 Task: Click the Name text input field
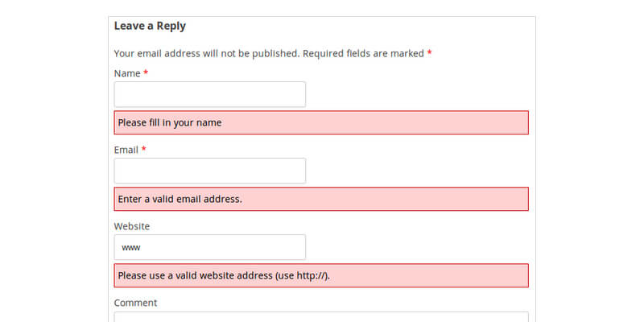pyautogui.click(x=209, y=94)
